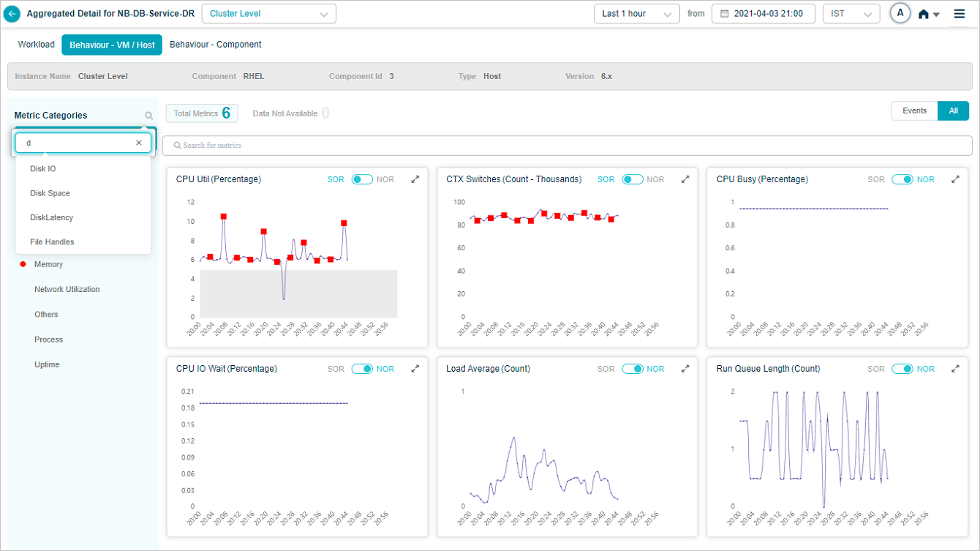Open the hamburger menu icon

tap(960, 14)
